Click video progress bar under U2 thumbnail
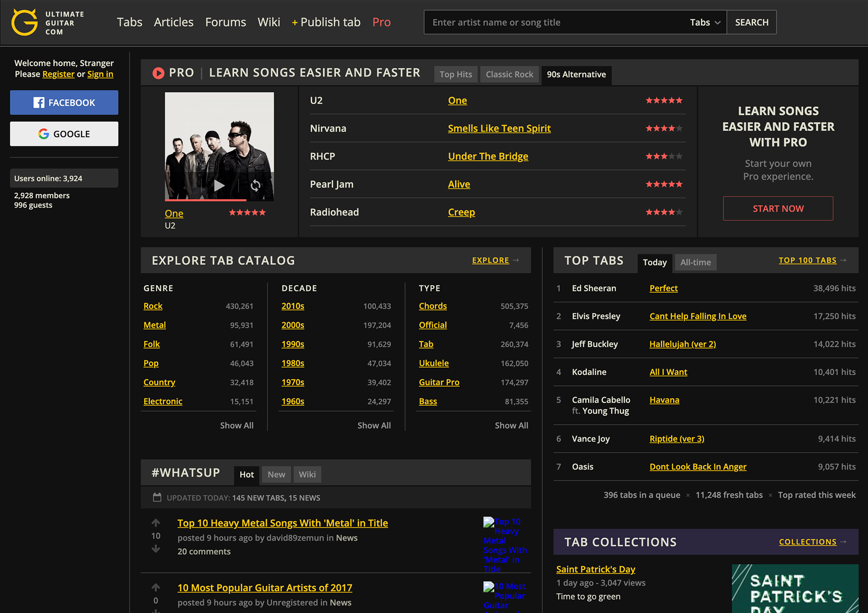Screen dimensions: 868x613 click(x=219, y=200)
